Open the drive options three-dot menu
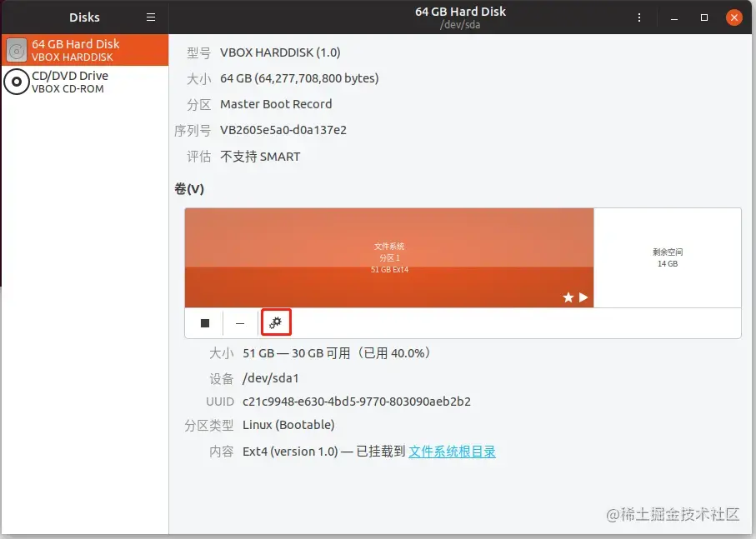Image resolution: width=756 pixels, height=539 pixels. tap(639, 17)
